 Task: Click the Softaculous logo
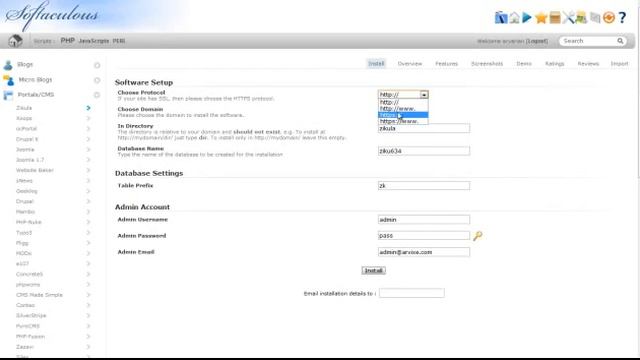(x=52, y=16)
